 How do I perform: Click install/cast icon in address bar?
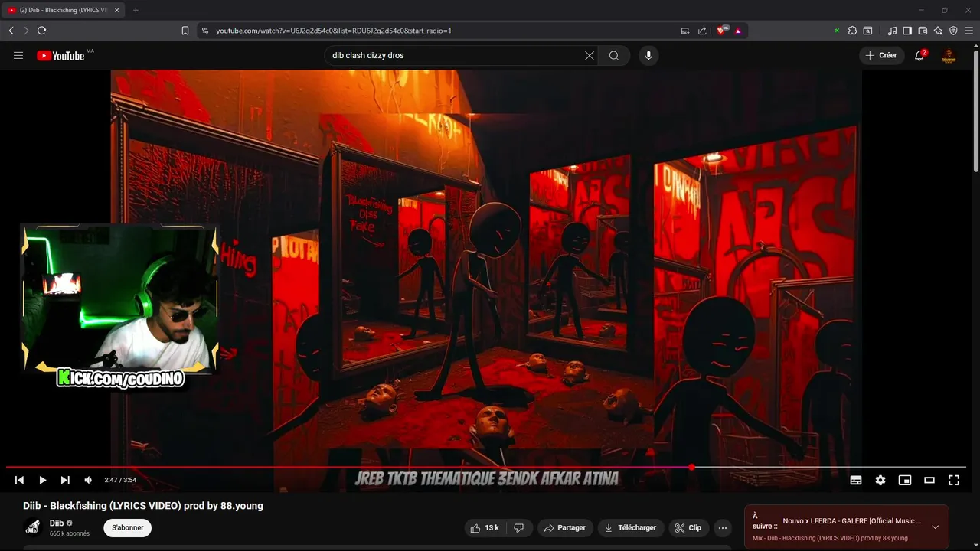[x=685, y=31]
